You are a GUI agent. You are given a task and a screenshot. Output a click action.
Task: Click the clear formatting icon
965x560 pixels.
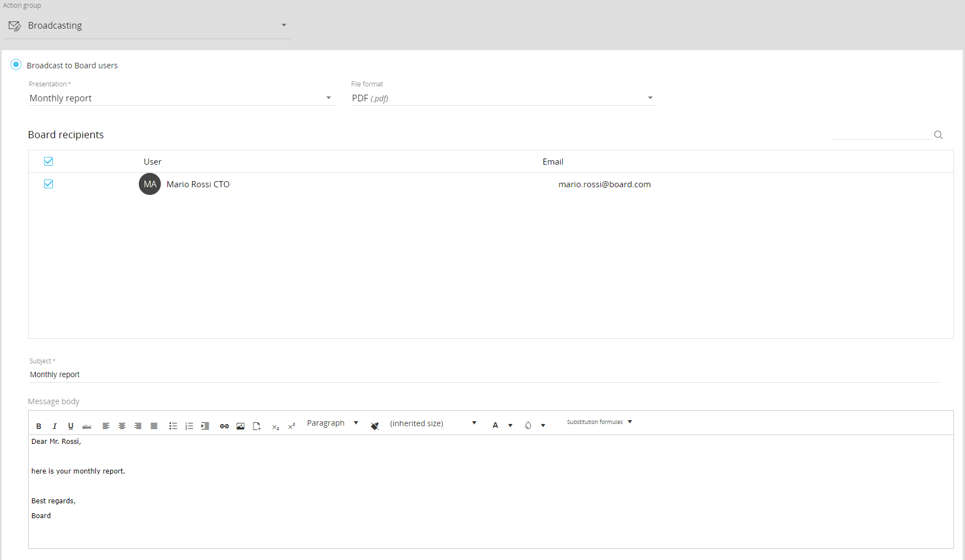375,426
